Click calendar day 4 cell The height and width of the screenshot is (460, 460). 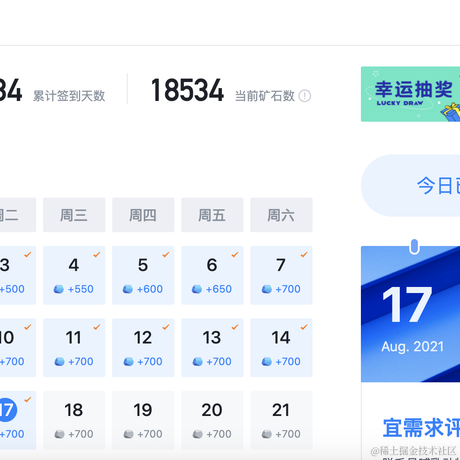(74, 275)
